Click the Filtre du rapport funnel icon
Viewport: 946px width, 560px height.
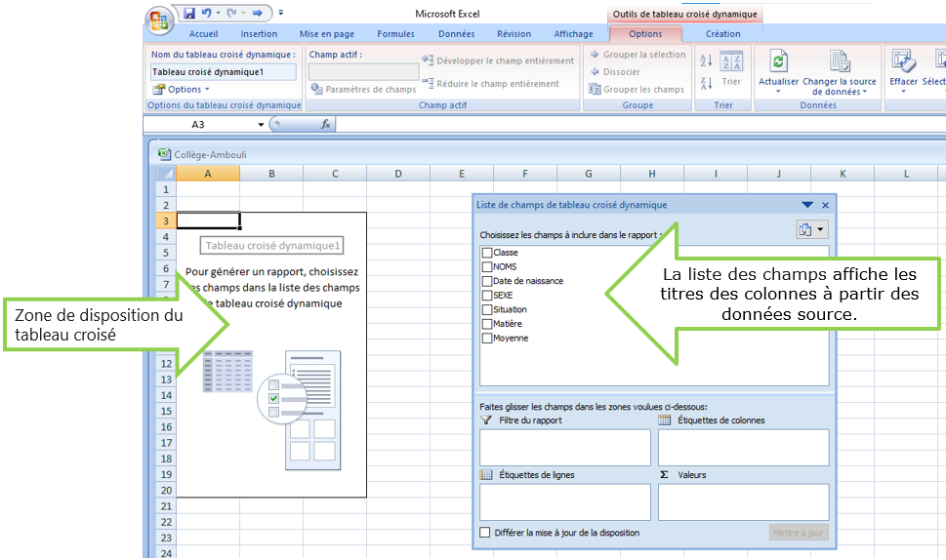click(x=485, y=420)
